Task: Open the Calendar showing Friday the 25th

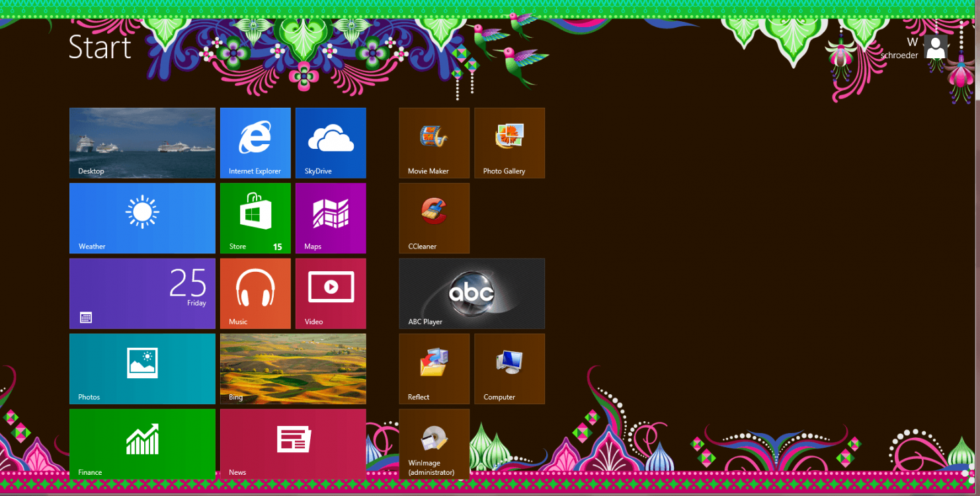Action: [x=142, y=294]
